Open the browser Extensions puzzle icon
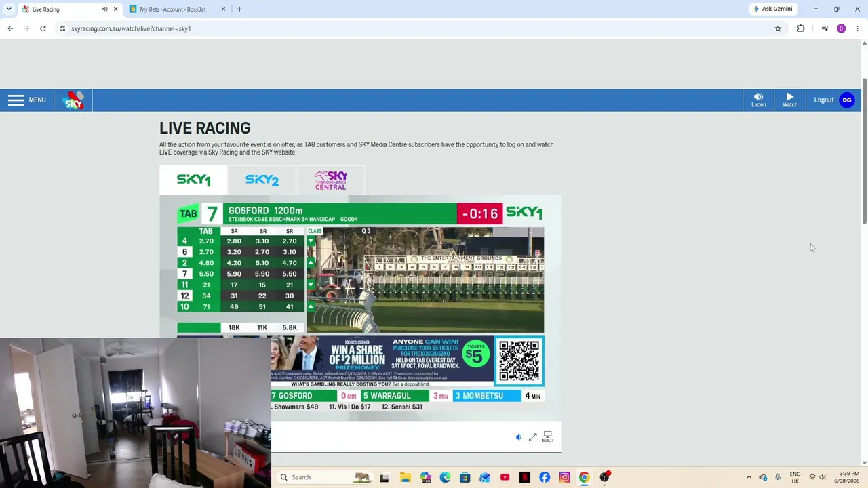The width and height of the screenshot is (868, 488). coord(801,28)
